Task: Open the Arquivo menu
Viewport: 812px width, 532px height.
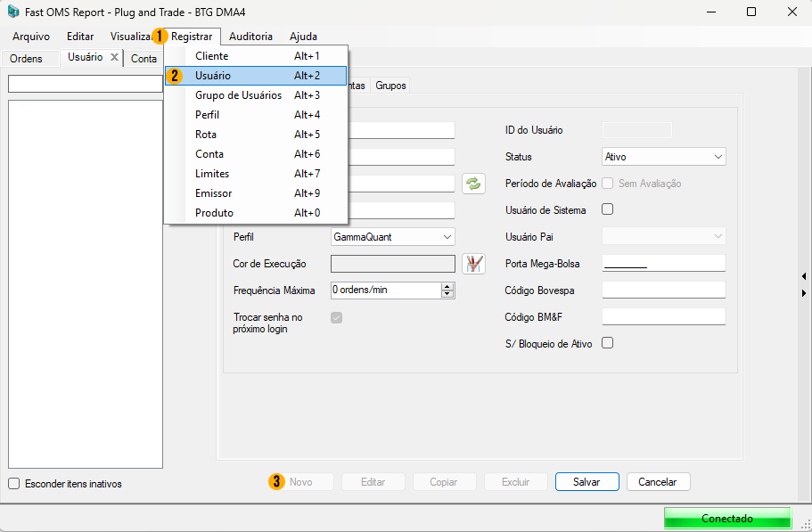Action: [31, 37]
